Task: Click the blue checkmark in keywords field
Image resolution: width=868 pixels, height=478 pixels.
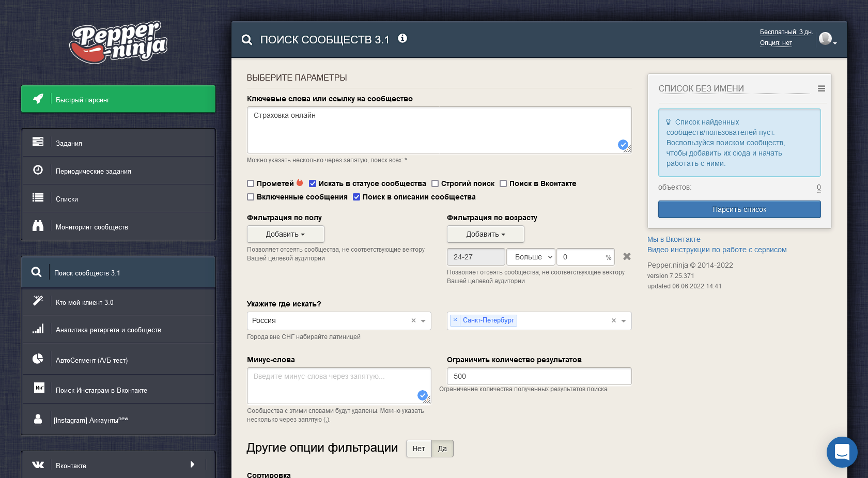Action: (x=623, y=145)
